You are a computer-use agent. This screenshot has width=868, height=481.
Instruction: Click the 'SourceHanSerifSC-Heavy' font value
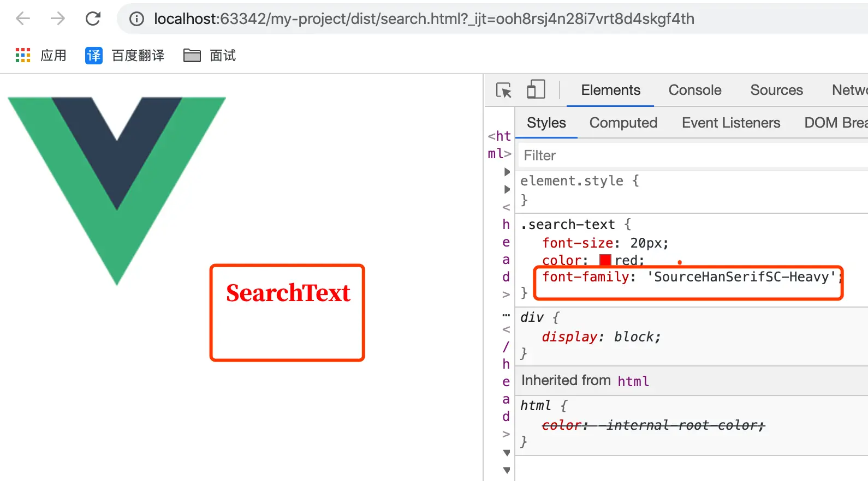(x=741, y=277)
